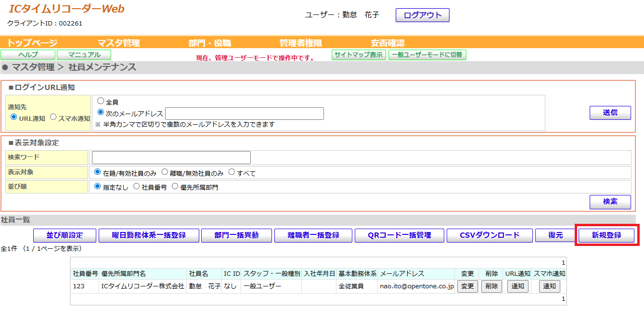Click サイトマップ表示 button
The width and height of the screenshot is (644, 322).
click(x=359, y=55)
